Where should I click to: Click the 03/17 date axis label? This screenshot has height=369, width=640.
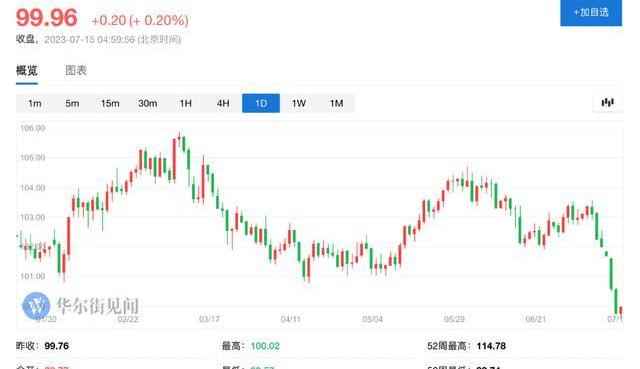pyautogui.click(x=209, y=319)
